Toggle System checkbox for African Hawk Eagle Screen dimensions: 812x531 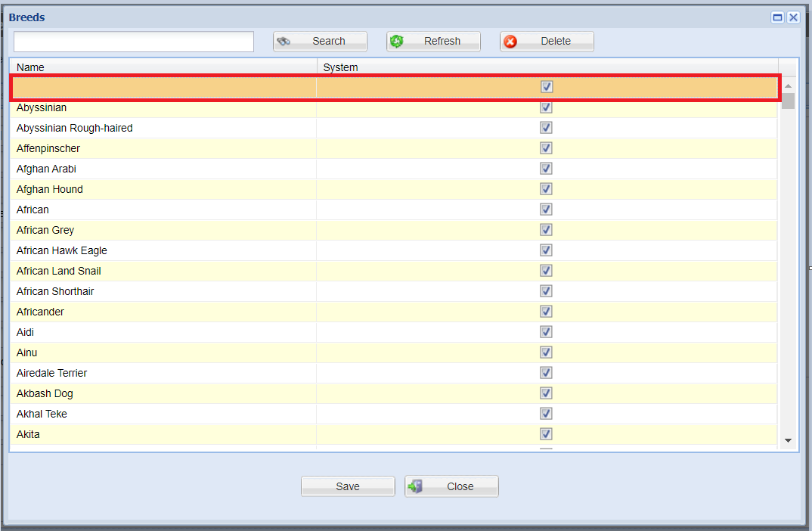(x=546, y=250)
